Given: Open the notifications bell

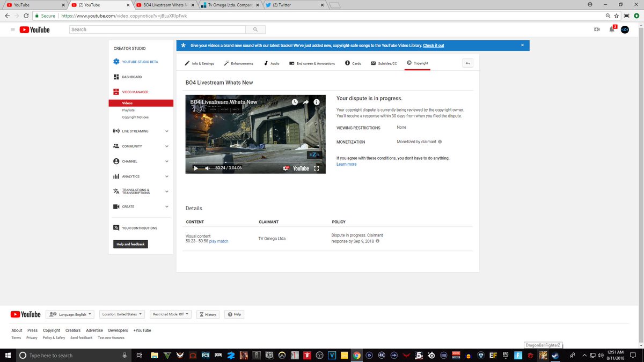Looking at the screenshot, I should pos(612,29).
